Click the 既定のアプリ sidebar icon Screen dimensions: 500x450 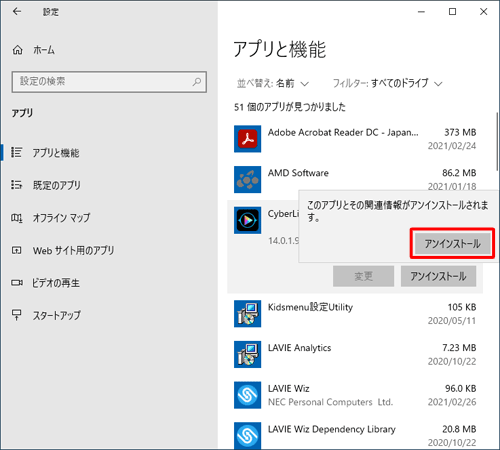click(x=16, y=185)
